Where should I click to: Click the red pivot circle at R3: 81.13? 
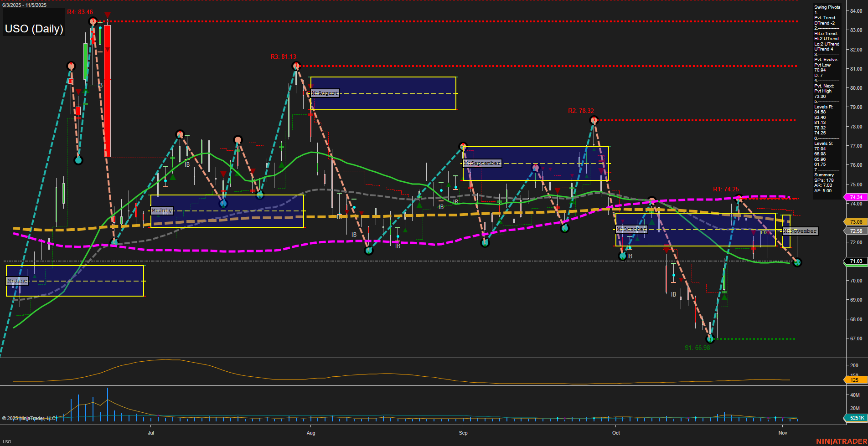[x=296, y=65]
